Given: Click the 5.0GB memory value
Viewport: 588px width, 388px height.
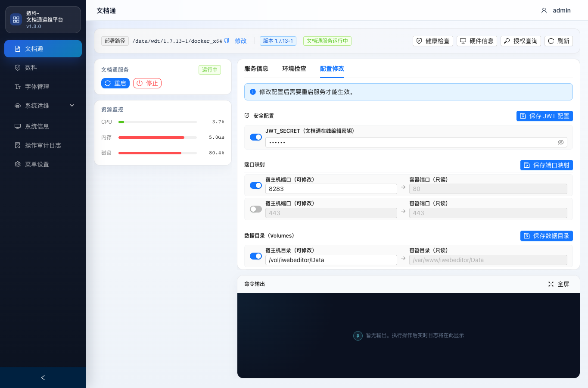Looking at the screenshot, I should (217, 138).
